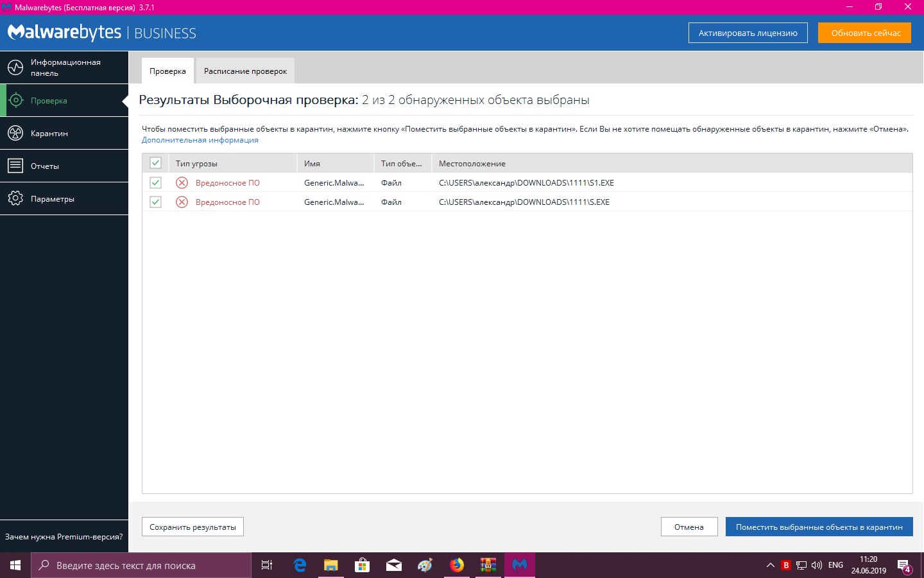Launch Firefox from the taskbar
Image resolution: width=924 pixels, height=578 pixels.
pyautogui.click(x=457, y=565)
